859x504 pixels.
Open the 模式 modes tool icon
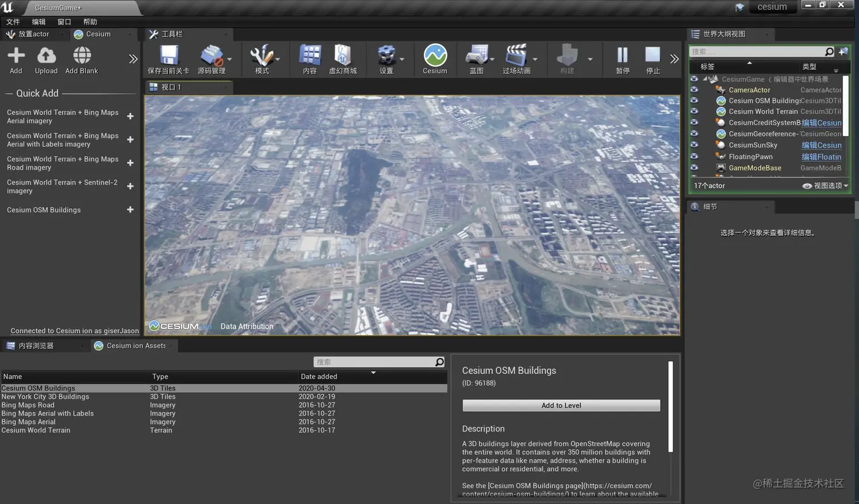click(261, 55)
